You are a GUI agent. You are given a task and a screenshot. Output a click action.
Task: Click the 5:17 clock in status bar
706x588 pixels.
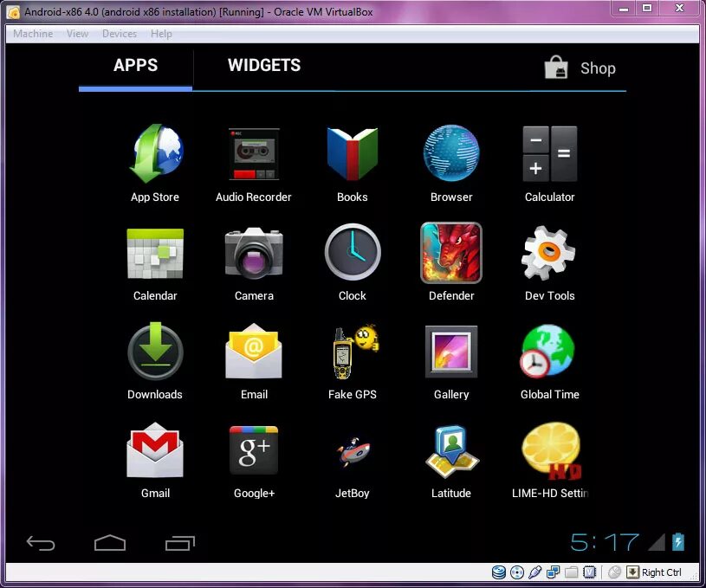click(605, 542)
